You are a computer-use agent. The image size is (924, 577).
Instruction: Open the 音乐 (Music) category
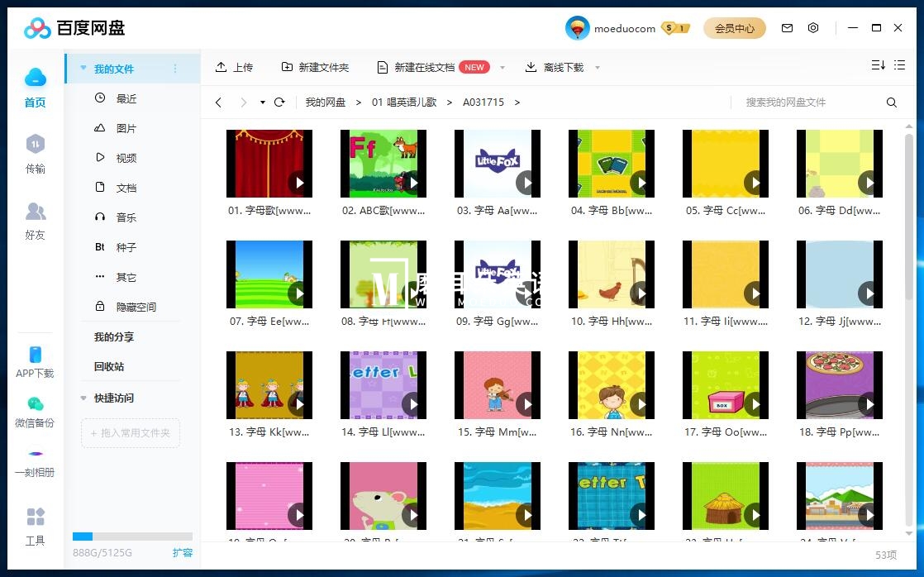click(x=126, y=217)
